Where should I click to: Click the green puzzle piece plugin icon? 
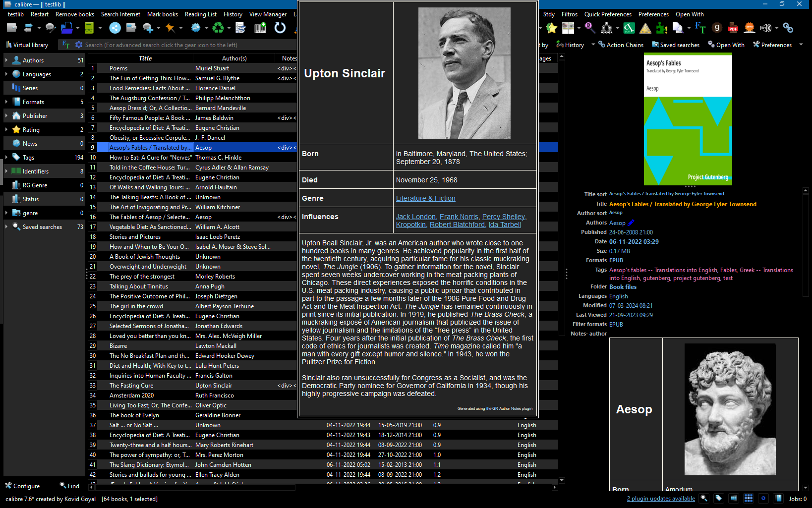pyautogui.click(x=661, y=28)
